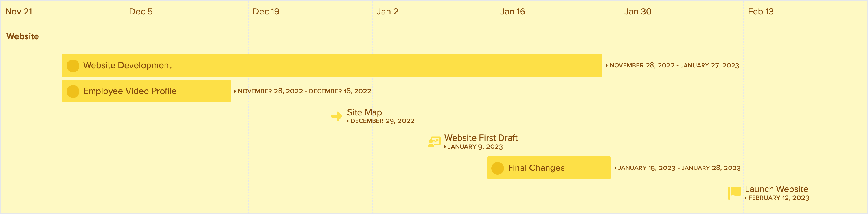Click the Feb 13 timeline header
The image size is (868, 214).
760,12
